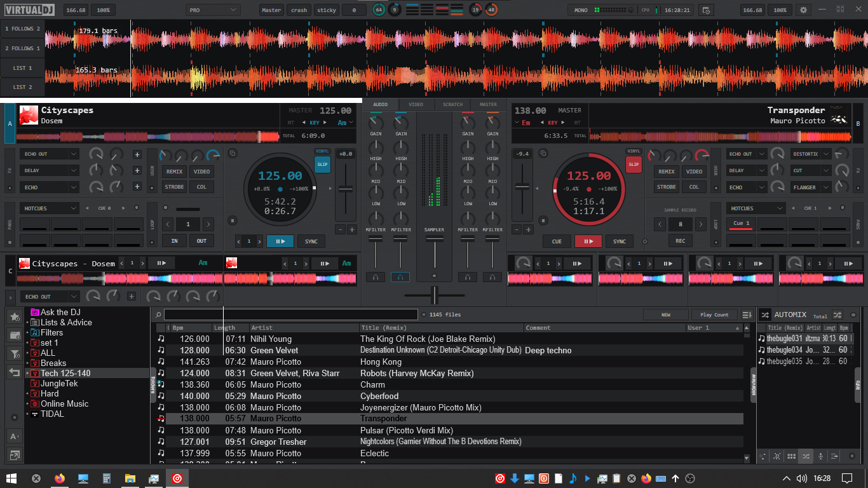Toggle the sticky button in top bar
868x488 pixels.
327,10
